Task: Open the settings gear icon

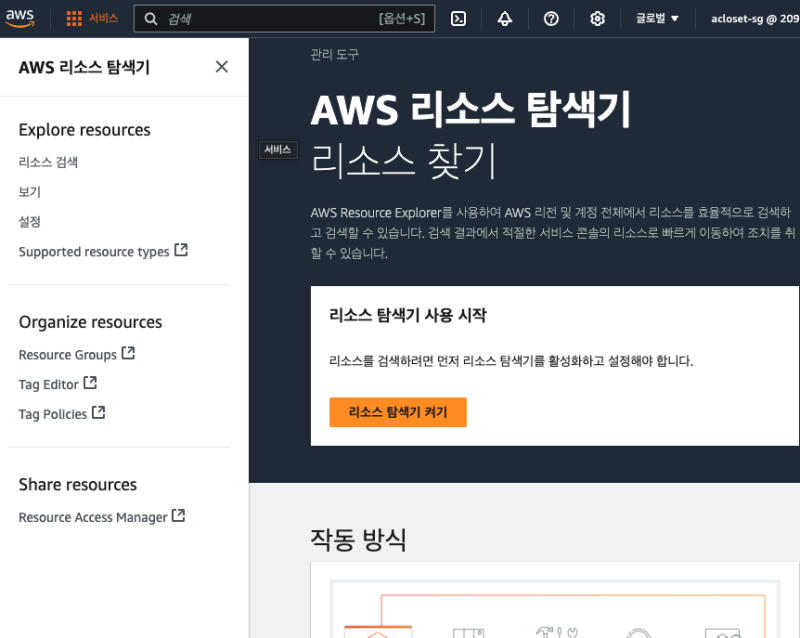Action: 597,19
